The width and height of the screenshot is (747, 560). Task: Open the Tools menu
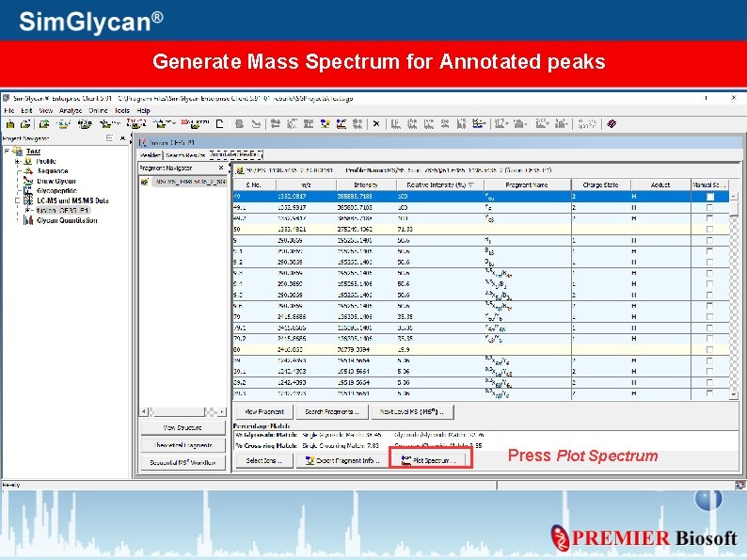pyautogui.click(x=122, y=110)
